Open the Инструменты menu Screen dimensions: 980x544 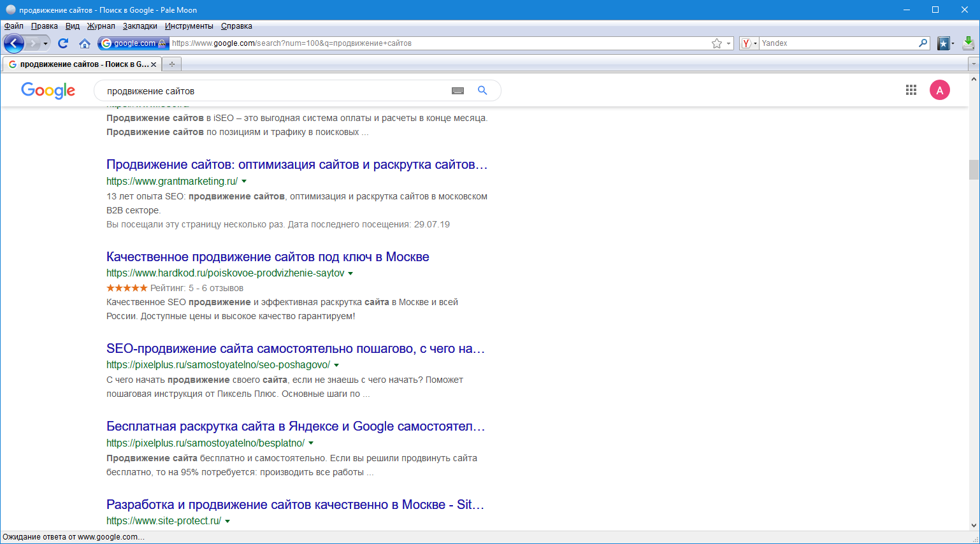pyautogui.click(x=189, y=26)
